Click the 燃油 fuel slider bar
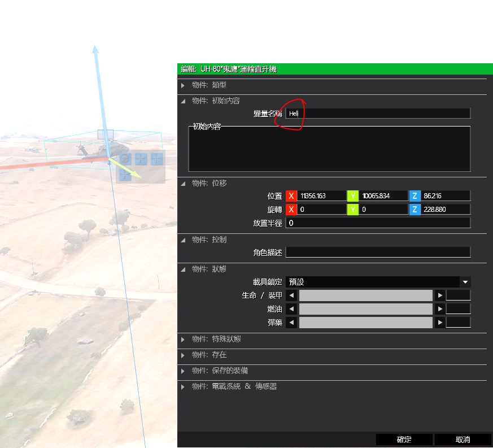This screenshot has height=448, width=493. (x=366, y=309)
